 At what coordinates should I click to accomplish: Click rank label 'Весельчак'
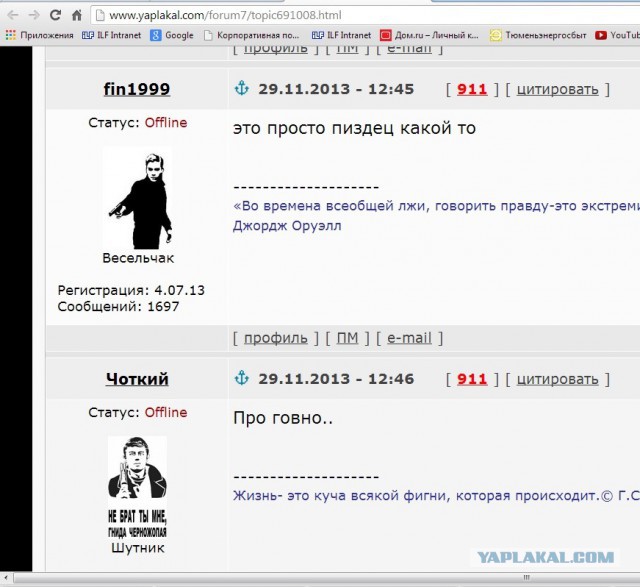point(138,258)
